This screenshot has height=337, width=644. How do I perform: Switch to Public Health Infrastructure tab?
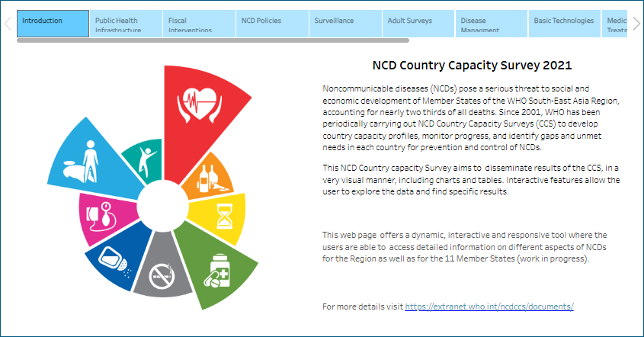(126, 24)
